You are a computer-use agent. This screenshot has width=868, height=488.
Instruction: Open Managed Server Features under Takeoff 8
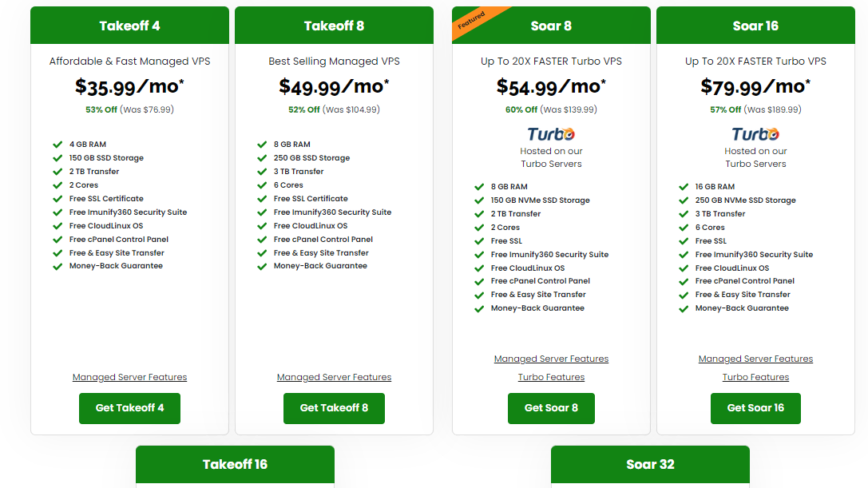(x=334, y=377)
